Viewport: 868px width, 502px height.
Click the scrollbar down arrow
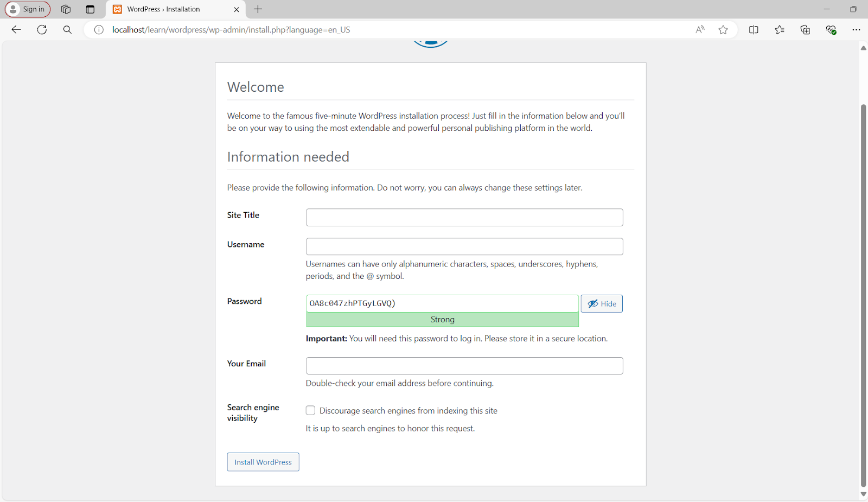point(863,494)
